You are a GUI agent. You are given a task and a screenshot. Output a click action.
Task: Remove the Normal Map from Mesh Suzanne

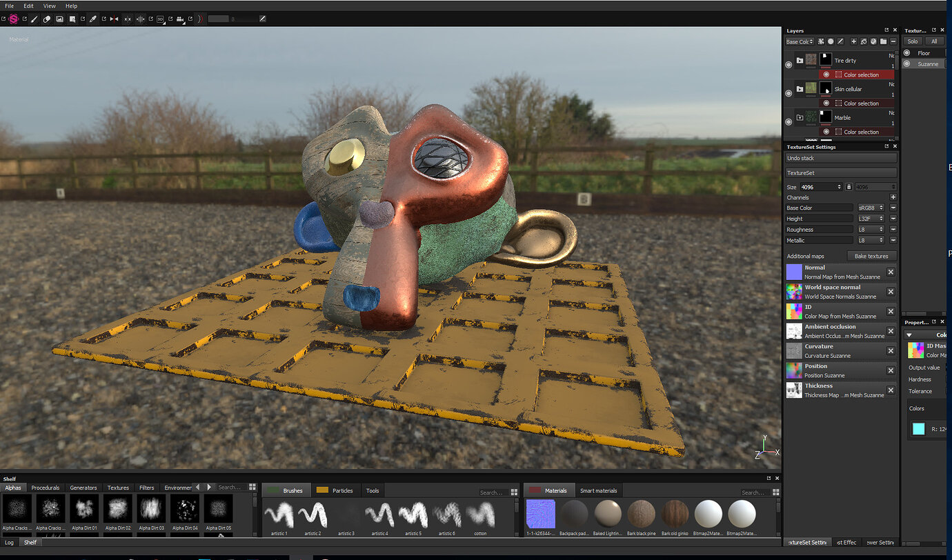click(x=891, y=272)
